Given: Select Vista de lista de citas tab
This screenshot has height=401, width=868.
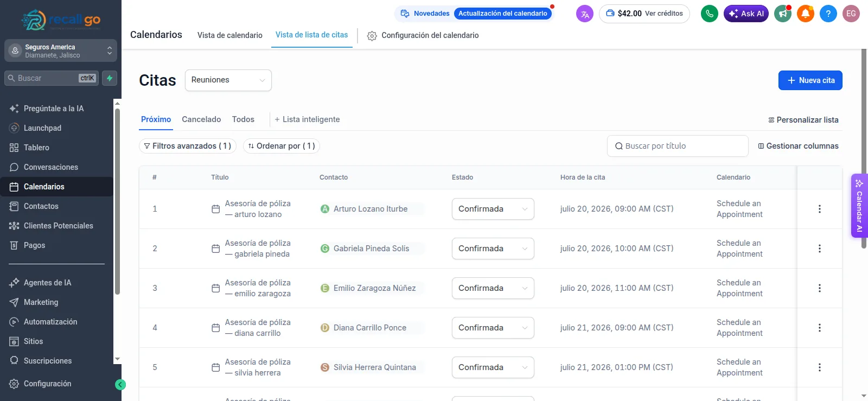Looking at the screenshot, I should 312,35.
